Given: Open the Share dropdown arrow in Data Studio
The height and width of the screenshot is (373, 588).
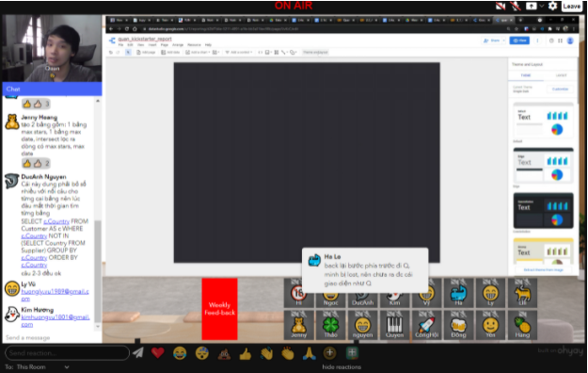Looking at the screenshot, I should point(503,41).
